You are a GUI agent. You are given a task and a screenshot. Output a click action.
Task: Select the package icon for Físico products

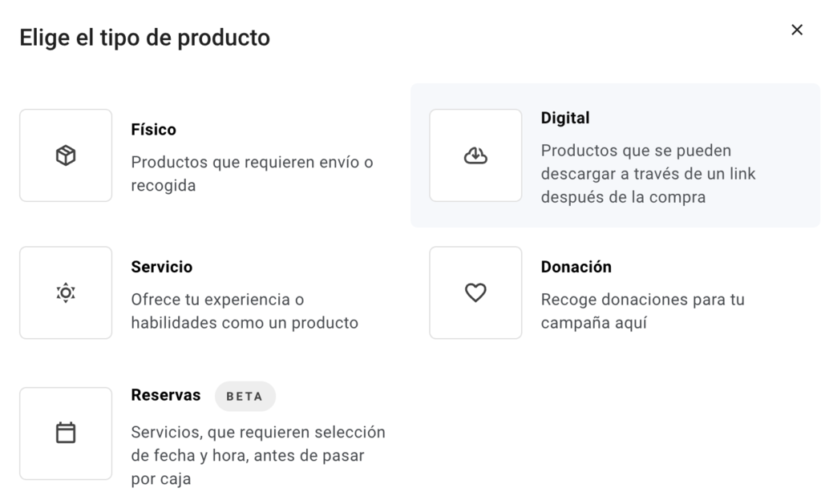click(x=65, y=154)
